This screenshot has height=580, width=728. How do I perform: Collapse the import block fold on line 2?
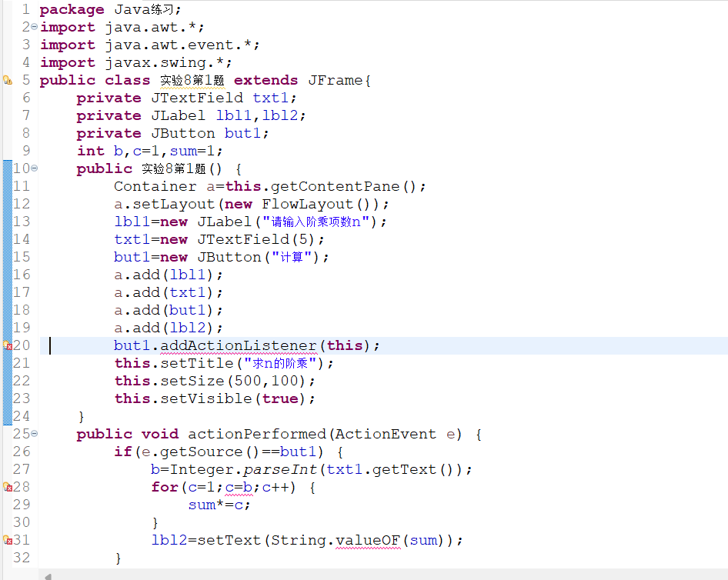point(35,27)
